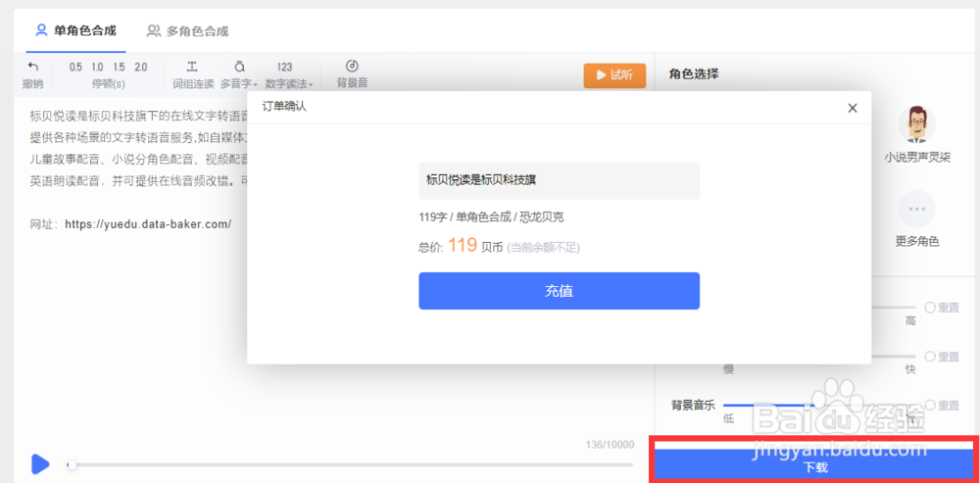980x483 pixels.
Task: Click the 当前余额不足 notice text
Action: [x=543, y=248]
